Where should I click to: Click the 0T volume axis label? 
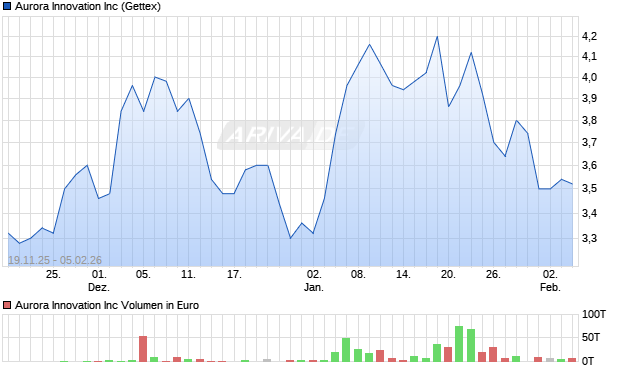[x=588, y=360]
